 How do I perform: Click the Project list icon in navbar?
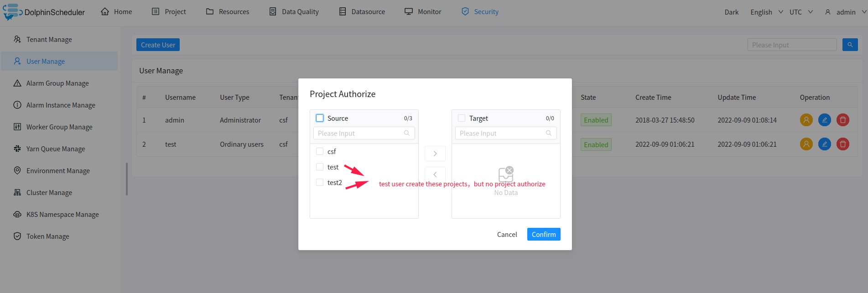[x=156, y=11]
